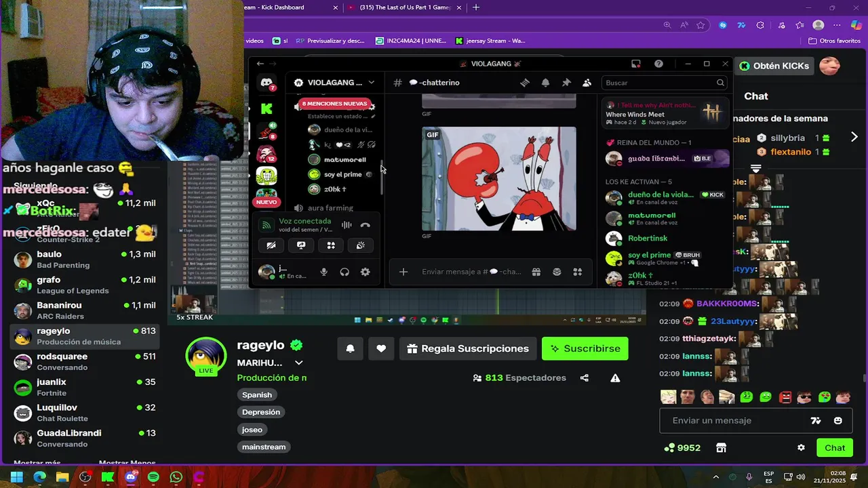Open Discord direct messages home icon

[267, 82]
